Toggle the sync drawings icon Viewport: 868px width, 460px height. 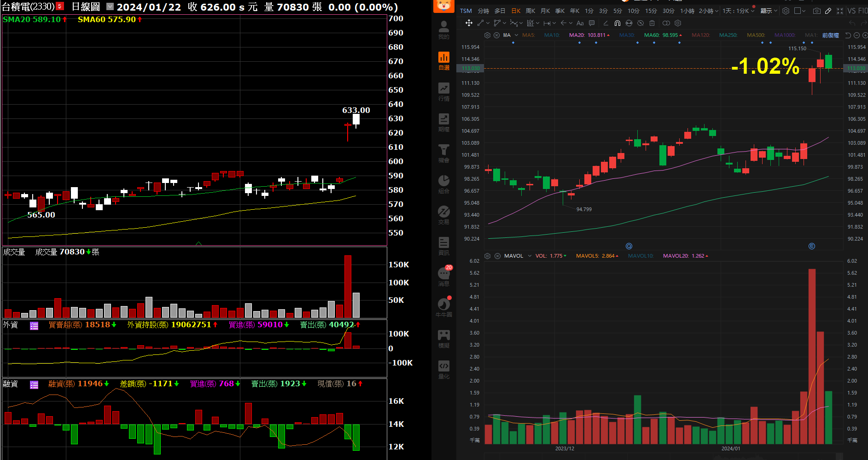point(629,23)
